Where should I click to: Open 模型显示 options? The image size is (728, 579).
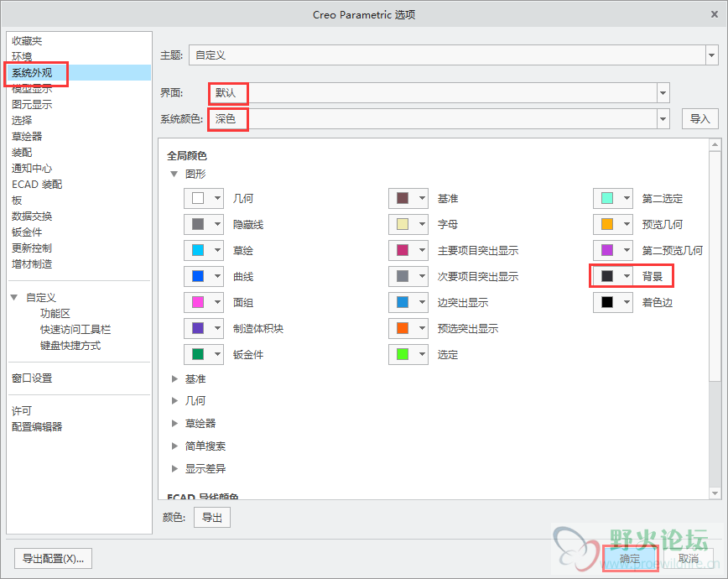tap(32, 89)
